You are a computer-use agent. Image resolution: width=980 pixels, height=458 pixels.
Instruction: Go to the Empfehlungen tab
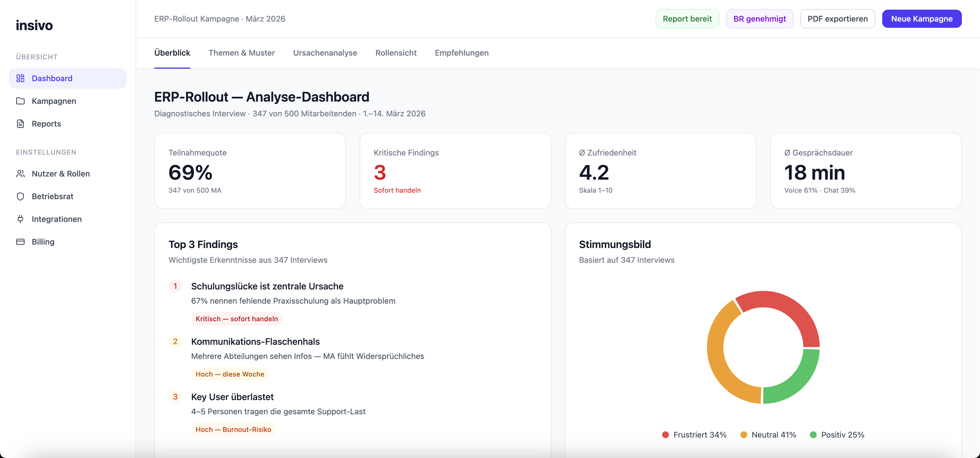461,53
